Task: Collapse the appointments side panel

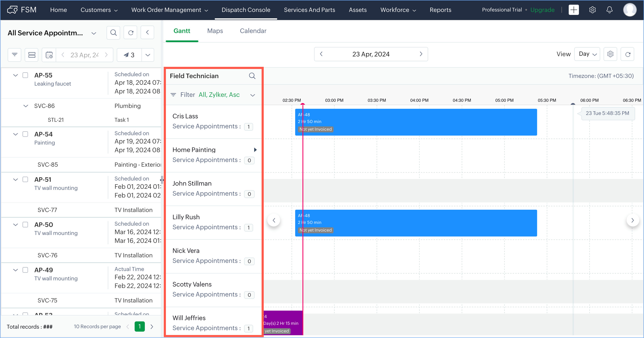Action: click(x=147, y=33)
